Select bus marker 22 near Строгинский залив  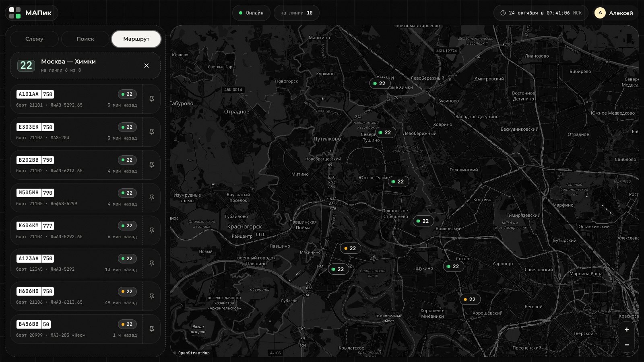338,269
